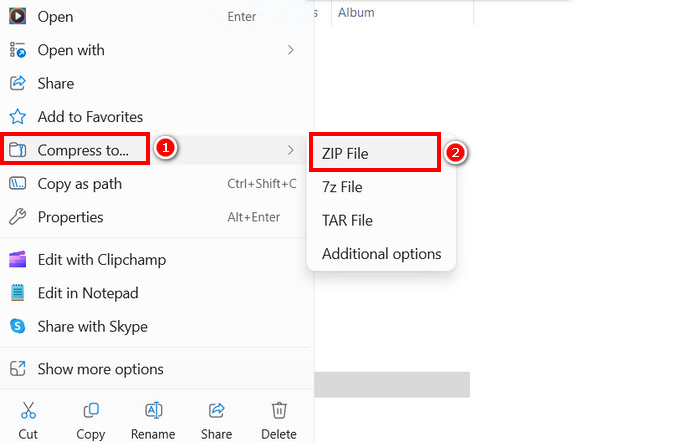700x442 pixels.
Task: Click the Open menu entry
Action: pyautogui.click(x=55, y=17)
